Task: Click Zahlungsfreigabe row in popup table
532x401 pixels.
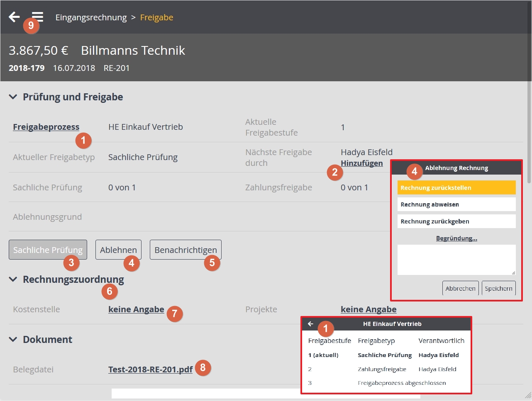Action: pyautogui.click(x=386, y=369)
